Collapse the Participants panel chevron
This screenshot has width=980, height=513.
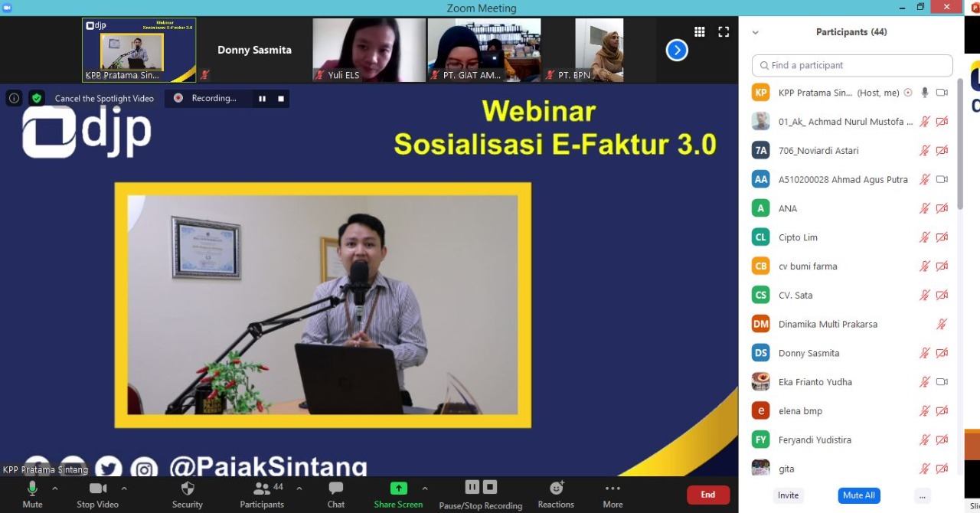(756, 32)
